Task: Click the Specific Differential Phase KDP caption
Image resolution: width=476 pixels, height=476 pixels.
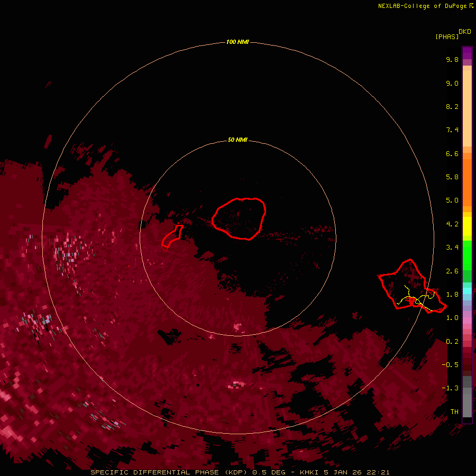Action: tap(240, 472)
